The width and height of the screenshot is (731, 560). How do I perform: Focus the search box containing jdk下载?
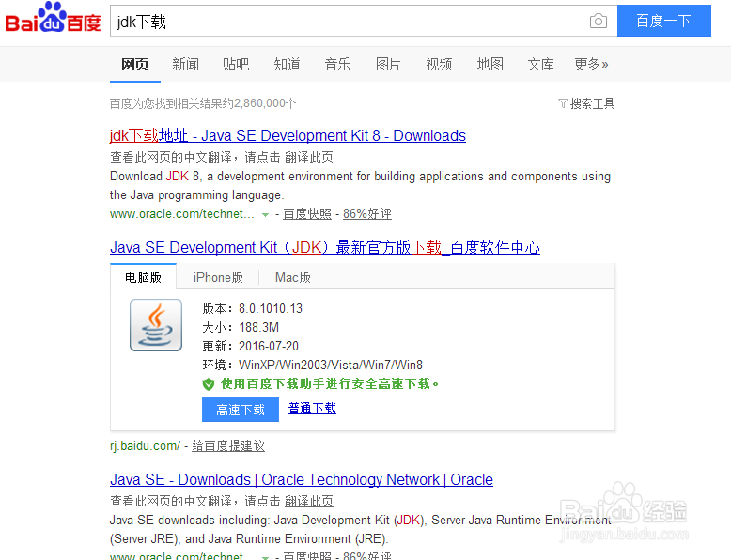[364, 21]
